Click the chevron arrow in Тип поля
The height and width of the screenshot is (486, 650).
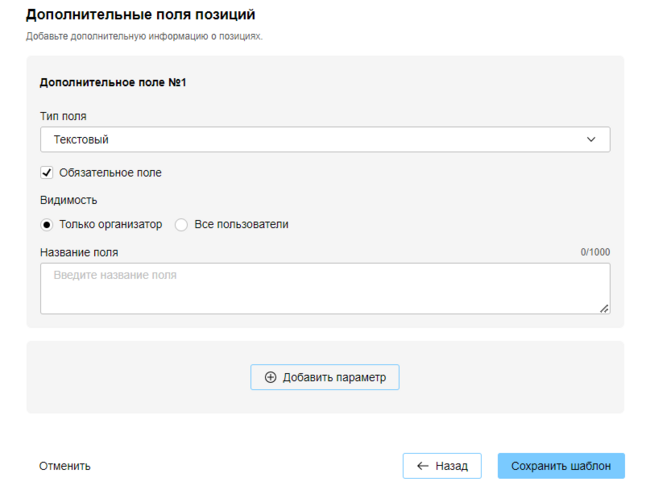(591, 140)
